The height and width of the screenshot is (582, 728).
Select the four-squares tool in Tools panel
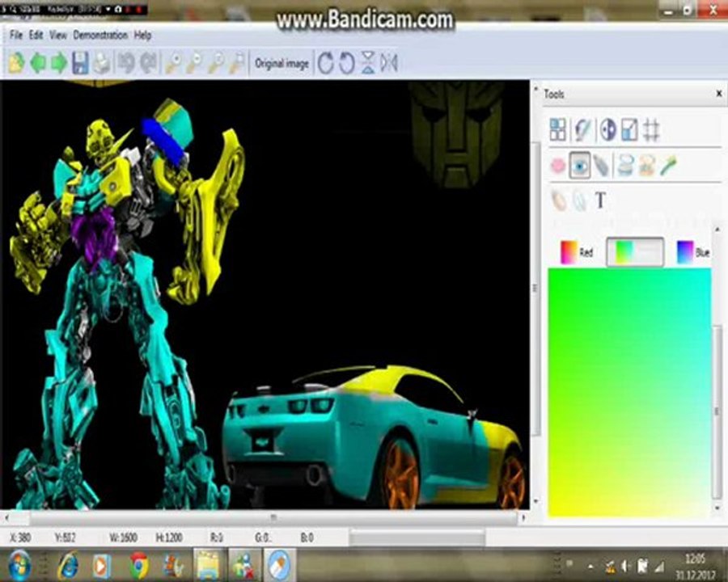[557, 129]
